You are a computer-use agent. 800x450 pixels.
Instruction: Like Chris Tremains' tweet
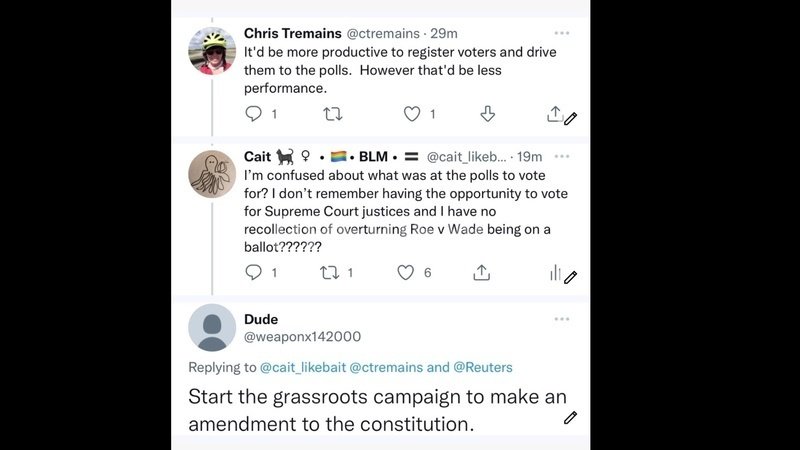pyautogui.click(x=411, y=114)
